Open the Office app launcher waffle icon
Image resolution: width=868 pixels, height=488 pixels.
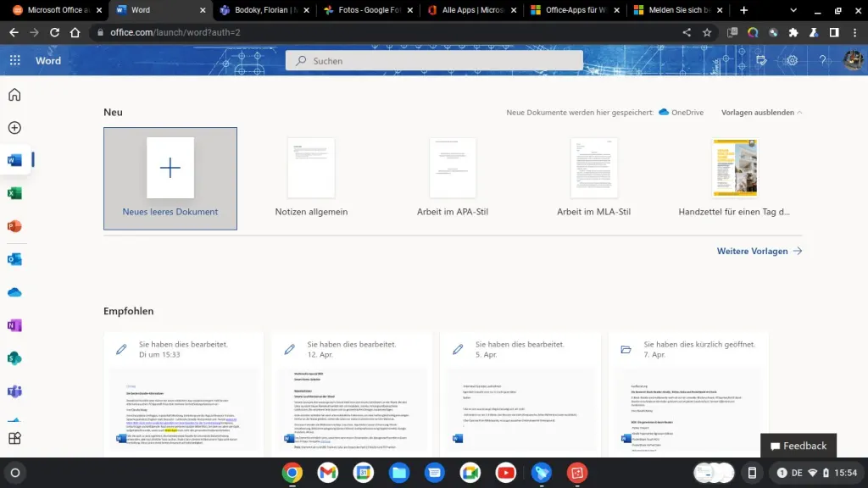click(x=14, y=60)
